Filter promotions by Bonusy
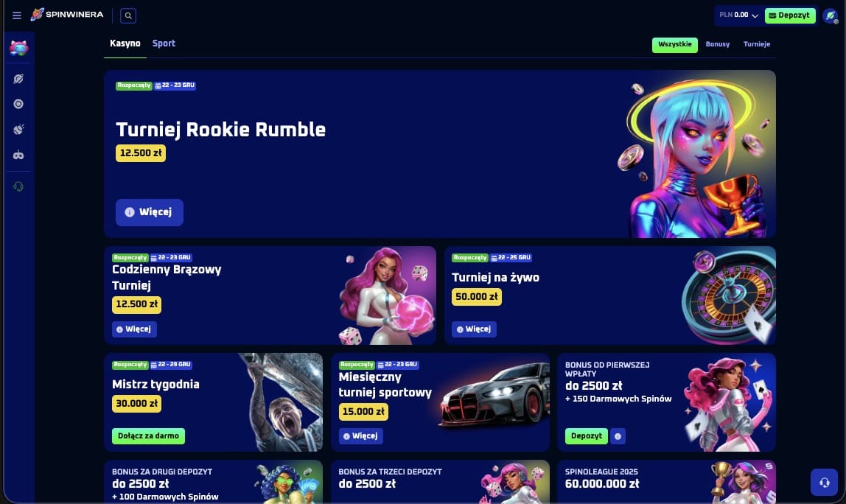 (717, 44)
